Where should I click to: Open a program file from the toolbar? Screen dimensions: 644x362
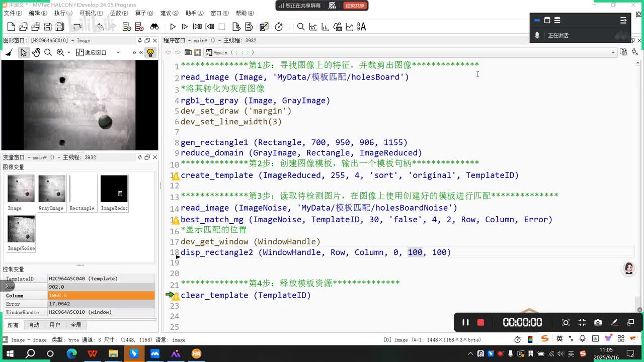(23, 27)
